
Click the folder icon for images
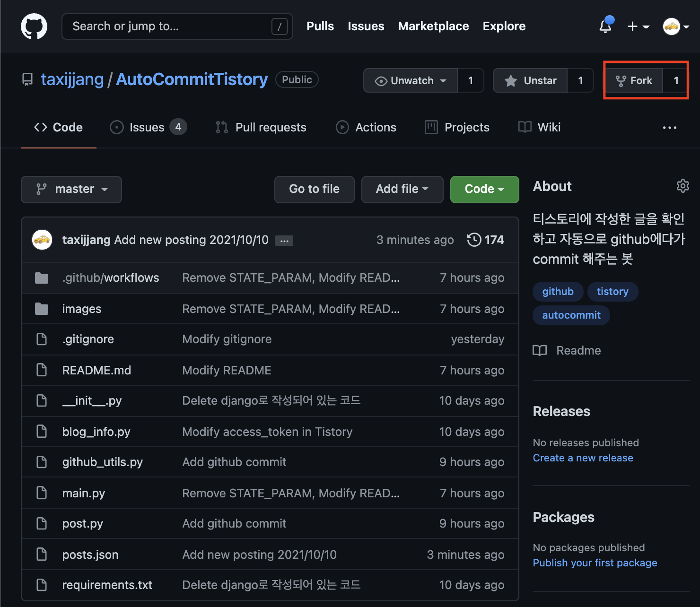click(42, 309)
